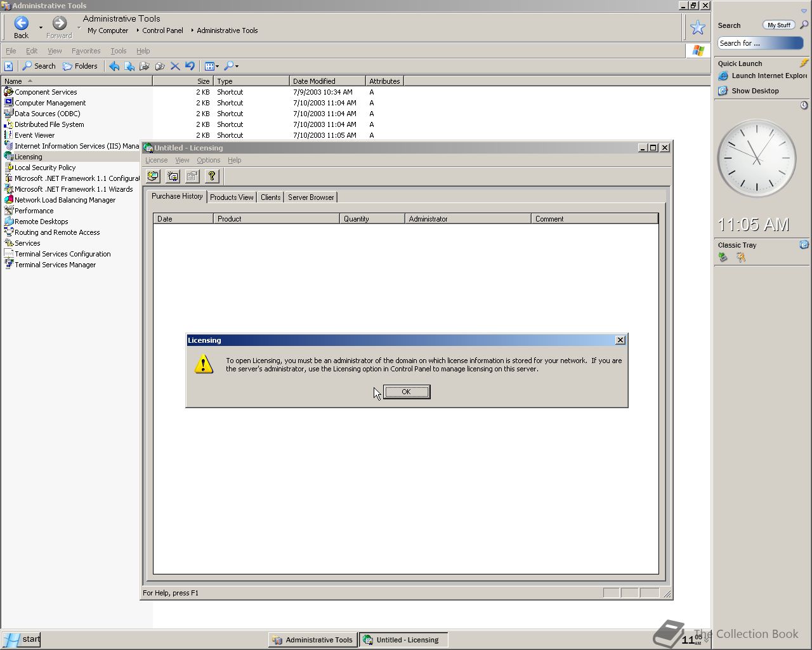Toggle the Folders pane button
This screenshot has height=650, width=812.
point(80,66)
